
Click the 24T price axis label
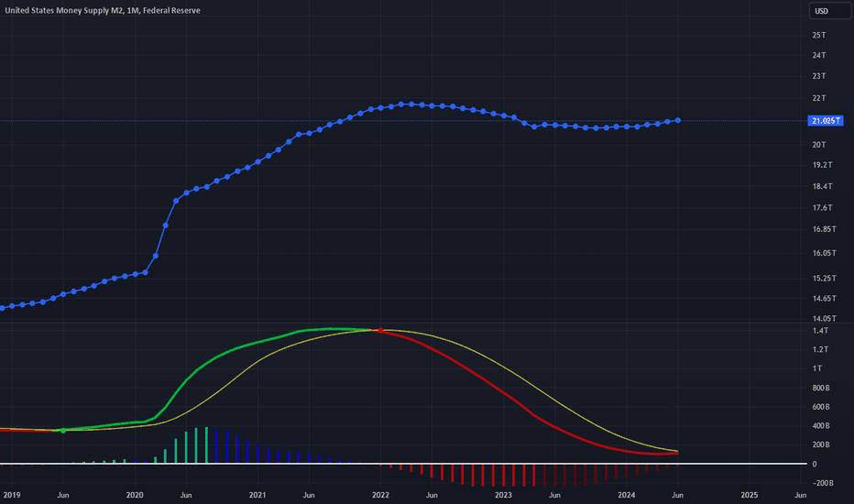(x=819, y=55)
